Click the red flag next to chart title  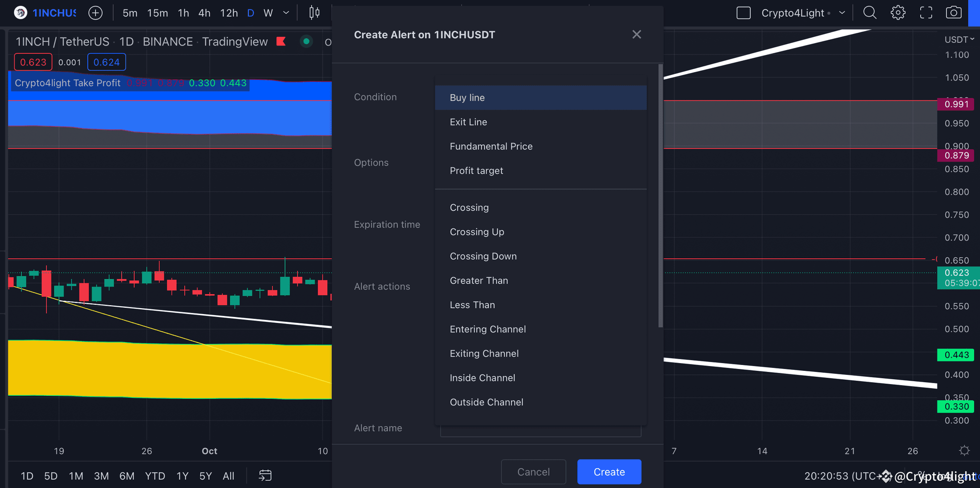[281, 42]
